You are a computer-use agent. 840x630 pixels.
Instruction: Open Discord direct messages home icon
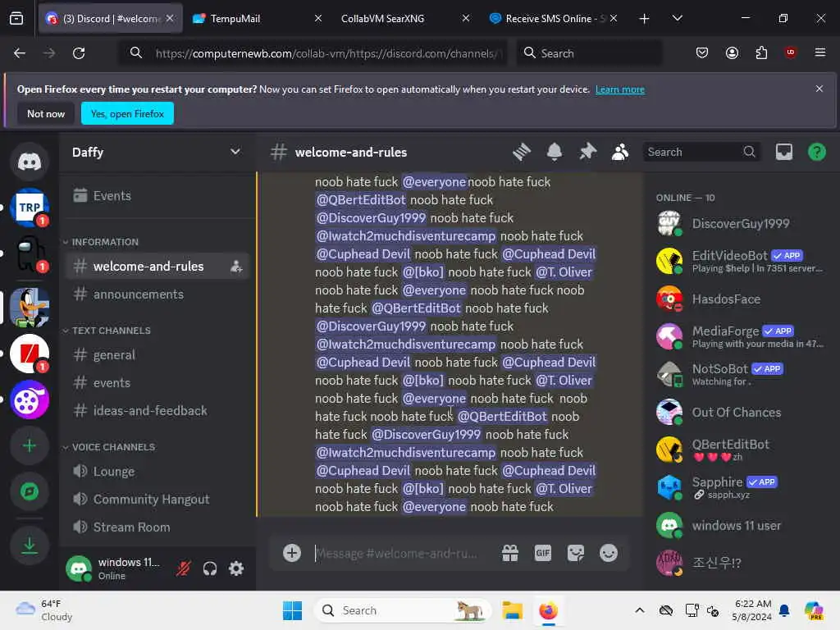(x=30, y=162)
